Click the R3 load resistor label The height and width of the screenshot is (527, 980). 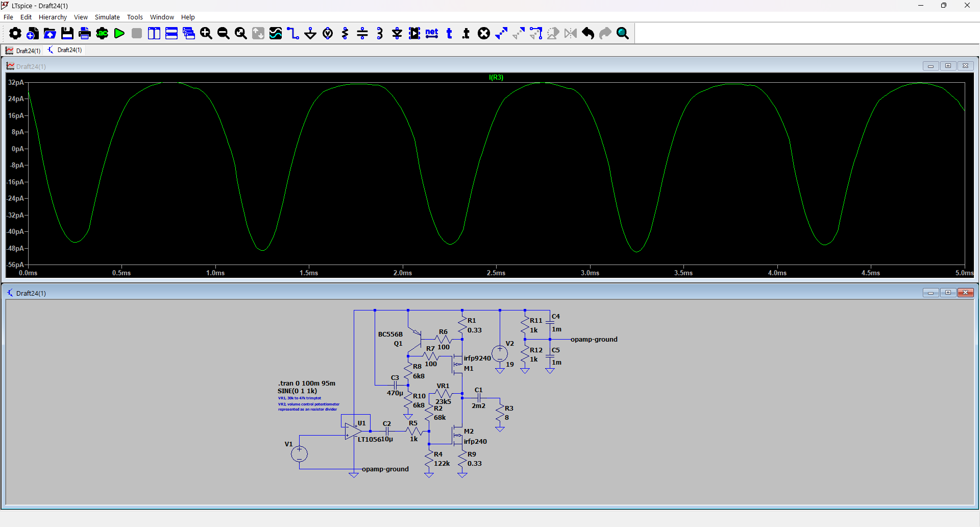(509, 409)
